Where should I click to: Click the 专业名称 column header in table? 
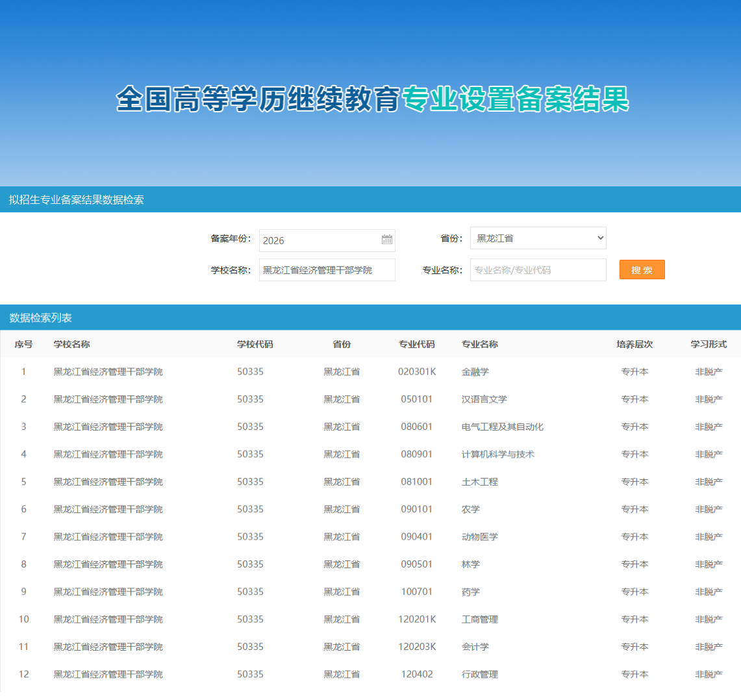[x=480, y=344]
